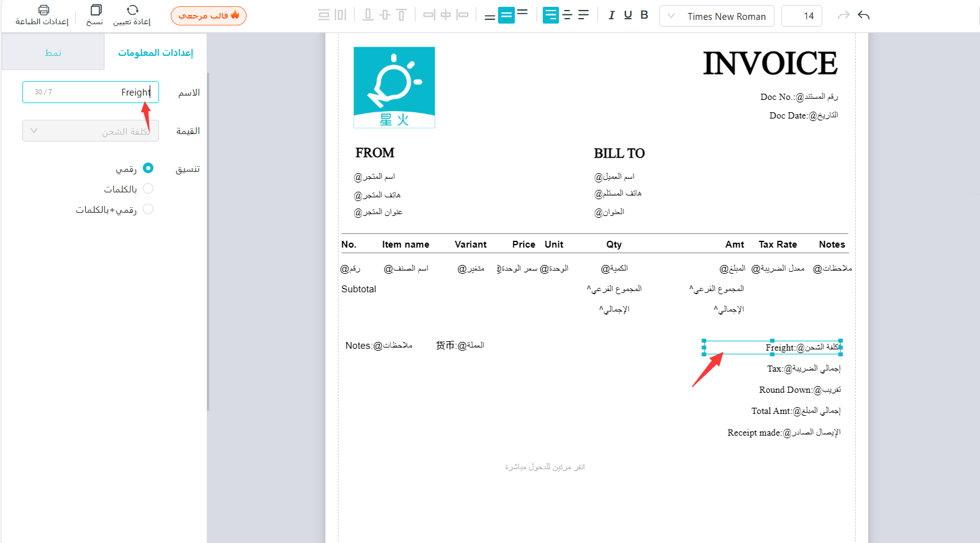Click the Freight name input field
980x543 pixels.
click(x=91, y=92)
